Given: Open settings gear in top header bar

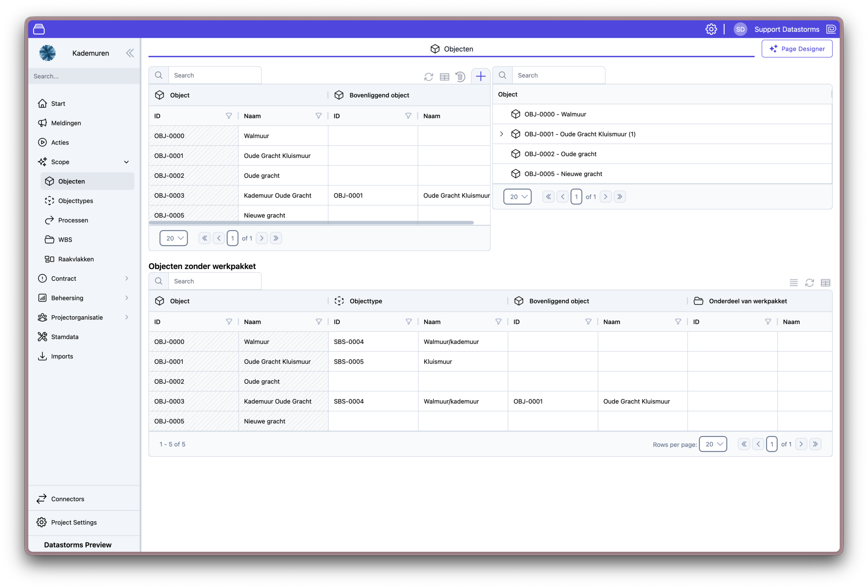Looking at the screenshot, I should pos(711,29).
